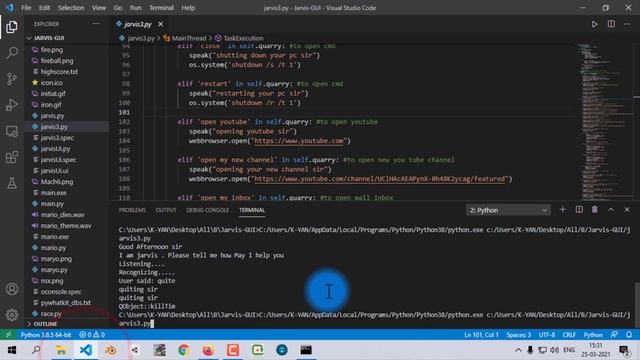Screen dimensions: 640x360
Task: Maximize the panel with up chevron
Action: 611,209
